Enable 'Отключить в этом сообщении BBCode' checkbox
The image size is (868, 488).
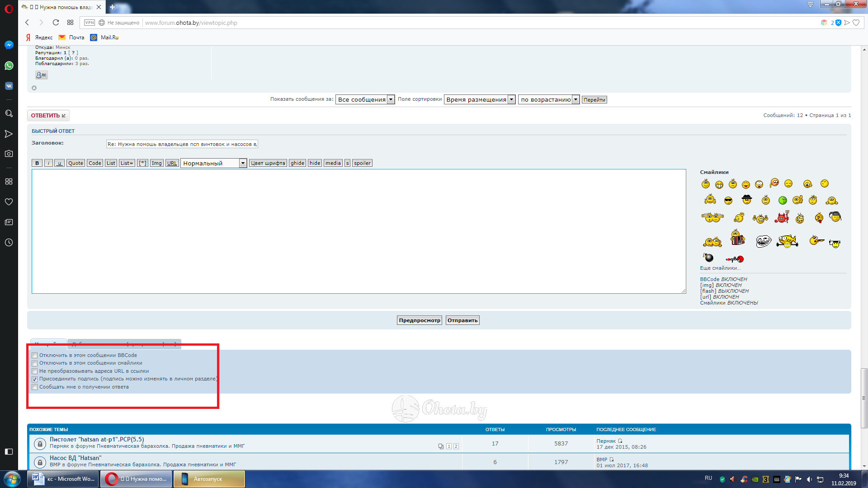(35, 356)
